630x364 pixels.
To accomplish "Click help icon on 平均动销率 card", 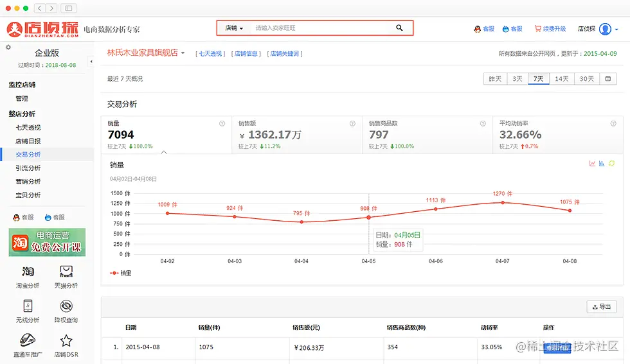I will [x=613, y=124].
